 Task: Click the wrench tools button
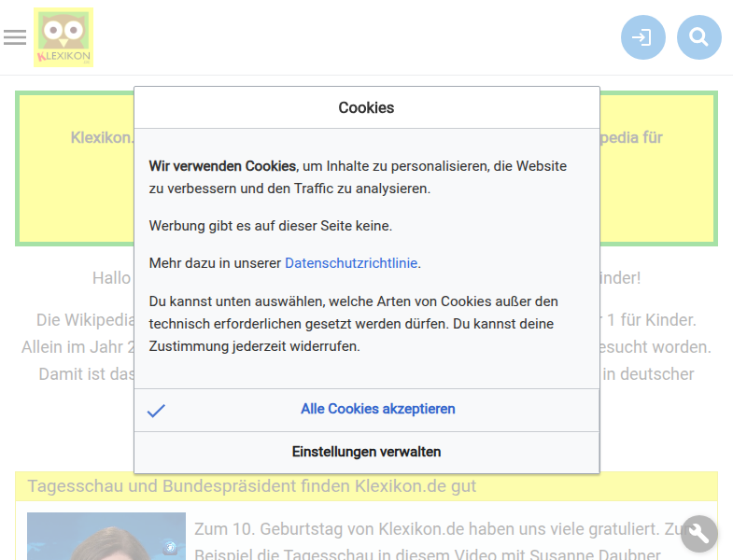click(x=698, y=534)
